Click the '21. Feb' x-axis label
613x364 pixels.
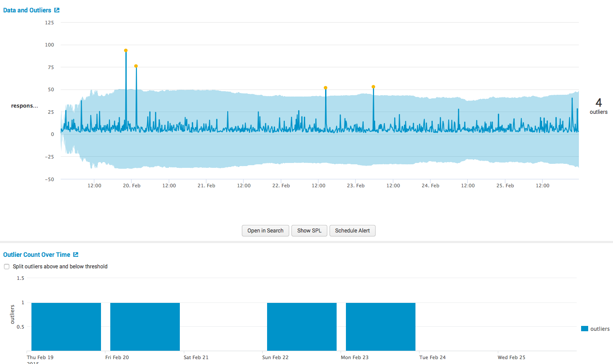(206, 186)
